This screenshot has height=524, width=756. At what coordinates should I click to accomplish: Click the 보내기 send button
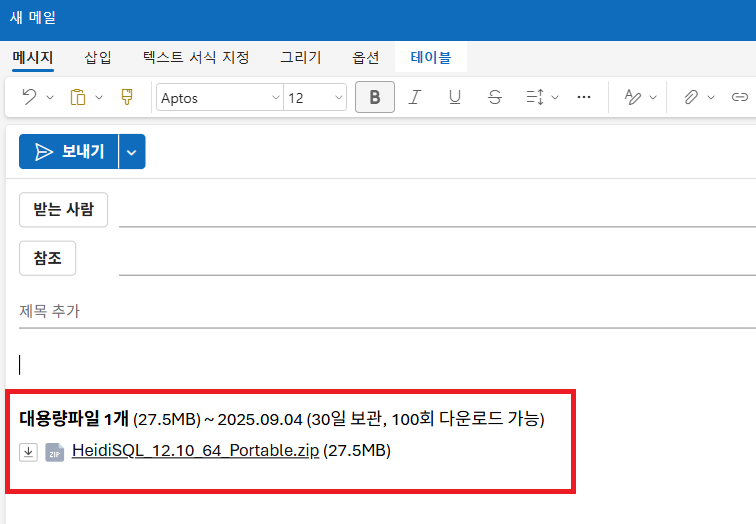tap(68, 151)
